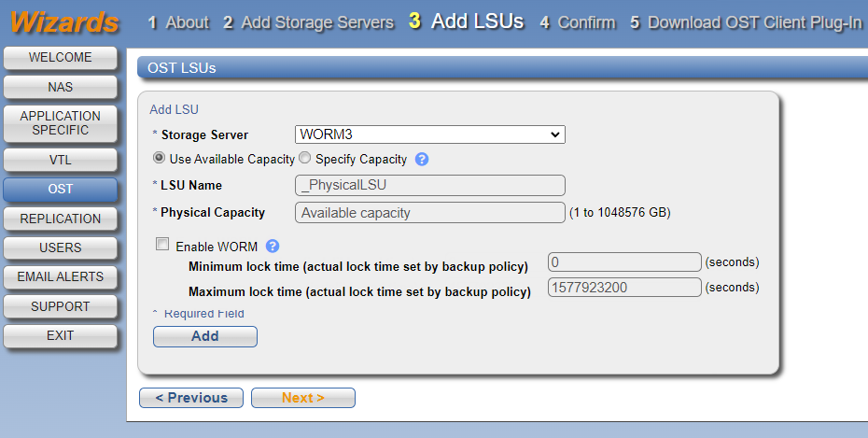Click the Previous button
868x438 pixels.
pos(191,398)
